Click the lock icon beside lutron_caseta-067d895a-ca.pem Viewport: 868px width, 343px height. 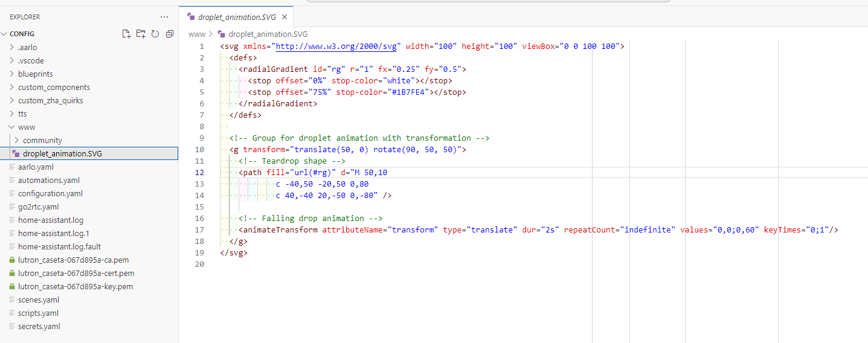[12, 260]
